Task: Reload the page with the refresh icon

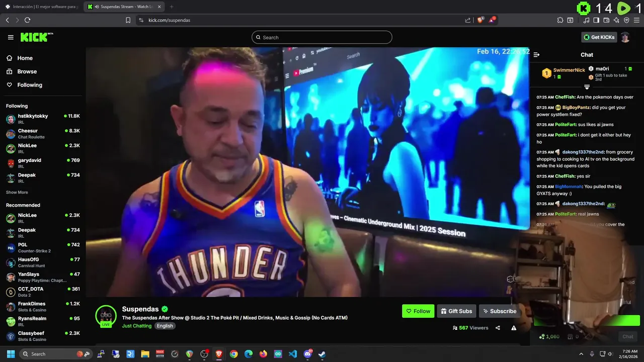Action: [27, 20]
